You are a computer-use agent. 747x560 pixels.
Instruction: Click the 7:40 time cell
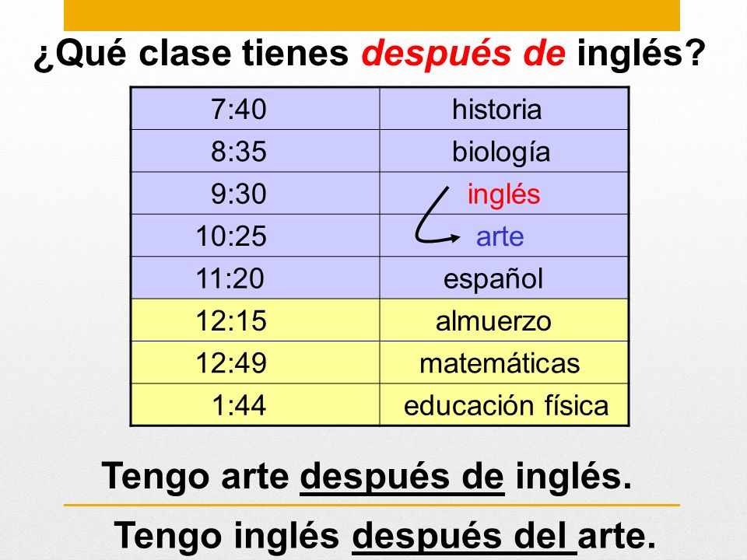255,109
